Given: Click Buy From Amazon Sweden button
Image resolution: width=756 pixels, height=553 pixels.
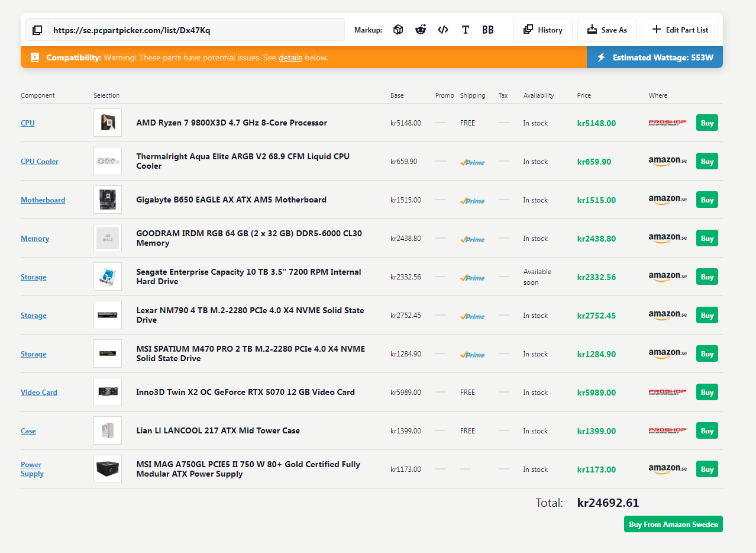Looking at the screenshot, I should coord(673,524).
